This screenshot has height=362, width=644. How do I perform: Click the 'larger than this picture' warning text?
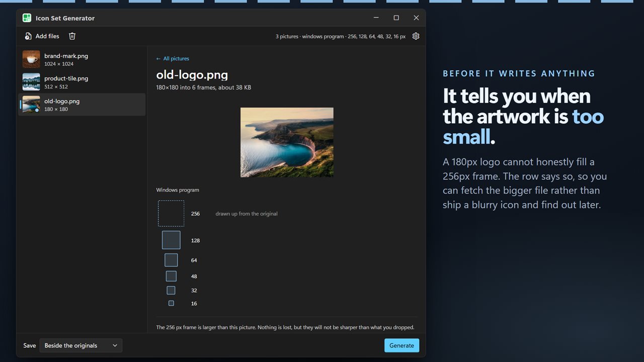pyautogui.click(x=285, y=327)
